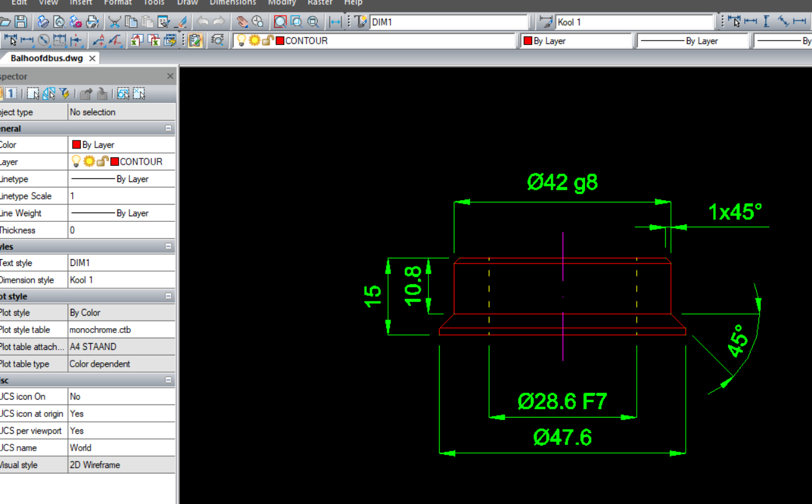The image size is (812, 504).
Task: Click the Text Style manager icon
Action: click(x=361, y=22)
